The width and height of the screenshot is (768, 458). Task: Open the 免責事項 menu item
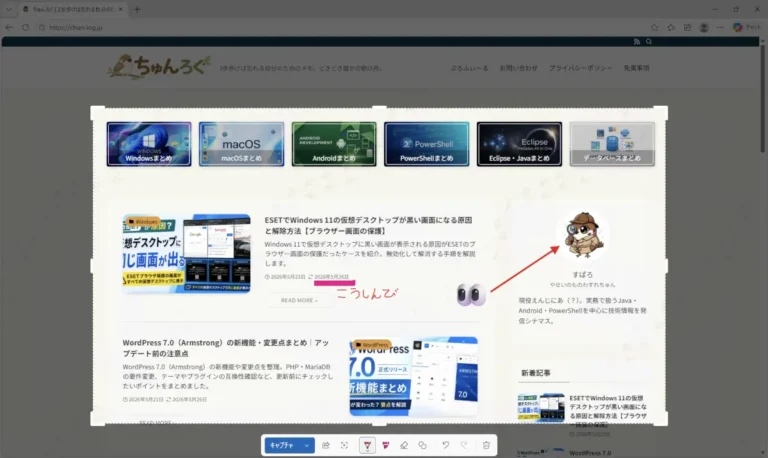click(636, 68)
